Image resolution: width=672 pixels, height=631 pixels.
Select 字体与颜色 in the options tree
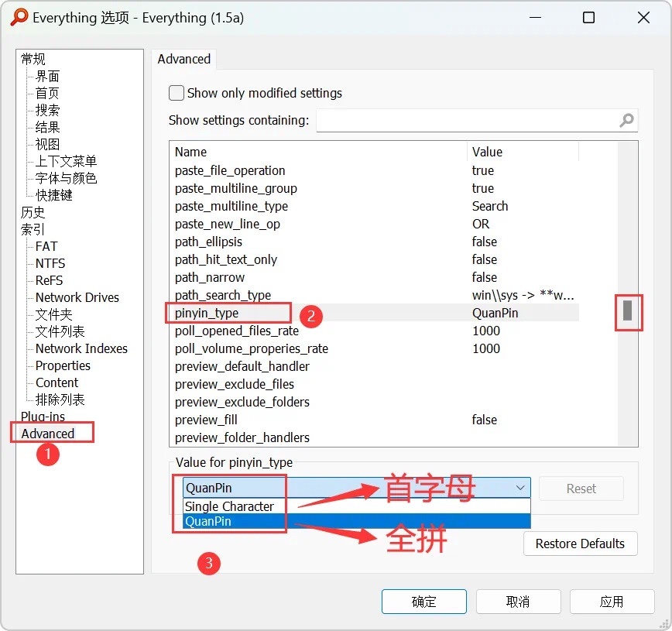66,178
